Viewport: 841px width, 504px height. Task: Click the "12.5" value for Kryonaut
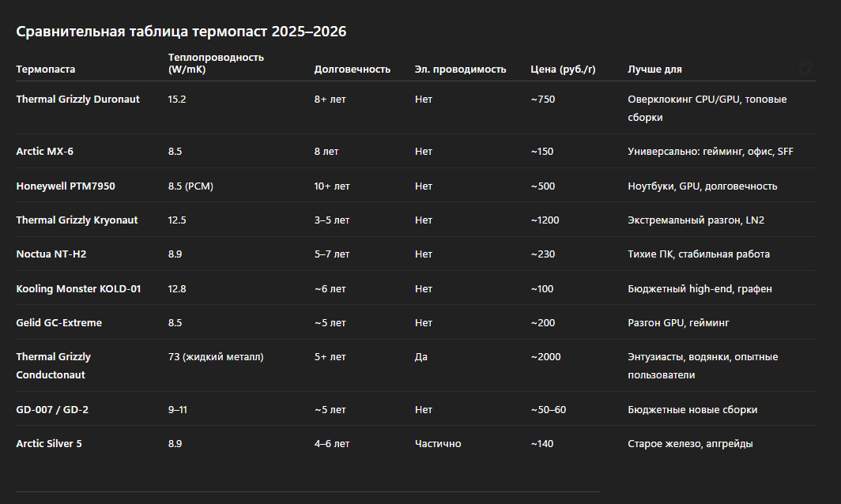click(177, 220)
